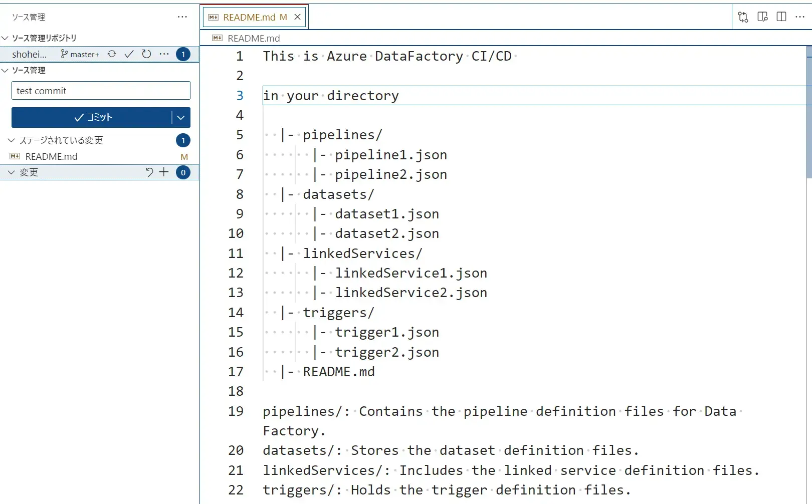
Task: Open the commit options dropdown arrow
Action: pyautogui.click(x=181, y=117)
